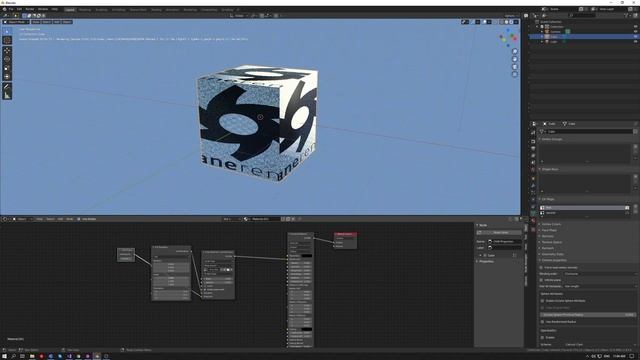This screenshot has width=640, height=360.
Task: Toggle camera view gizmo icon
Action: pos(515,67)
